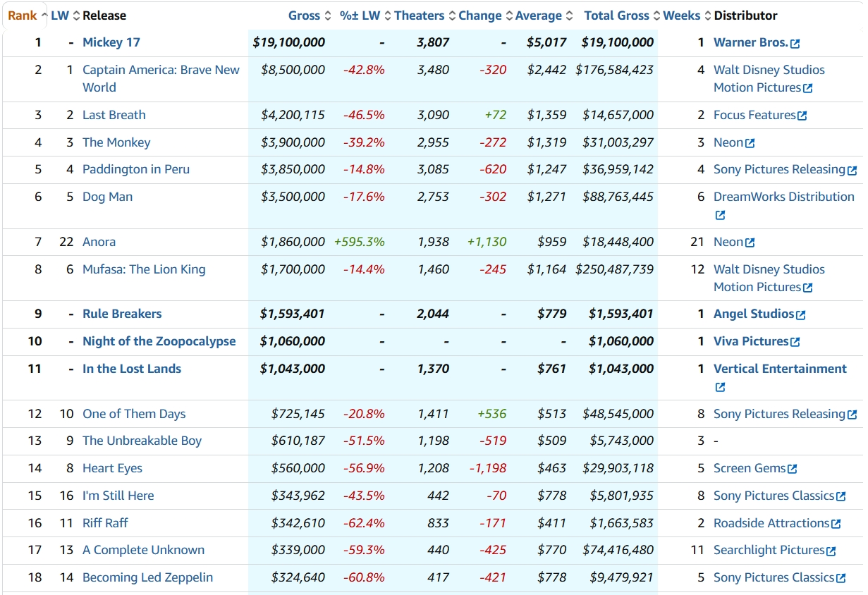Open the Riff Raff release link
The image size is (868, 595).
point(105,523)
